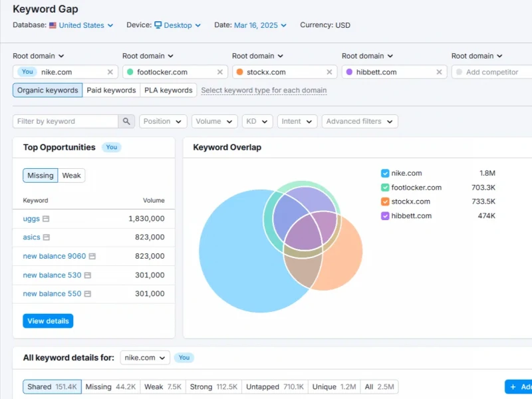Click Volume column header in Top Opportunities

(154, 201)
